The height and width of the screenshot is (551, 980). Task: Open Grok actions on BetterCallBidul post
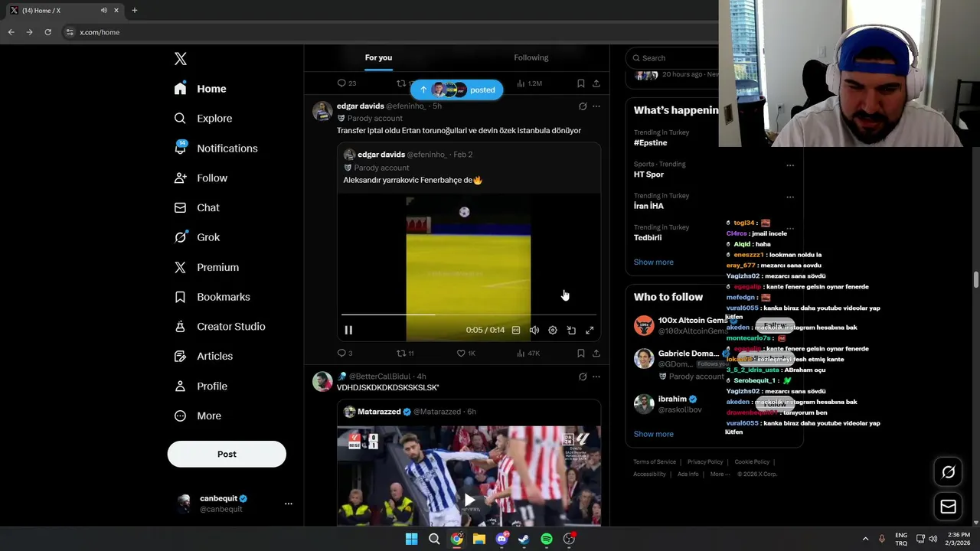click(x=583, y=377)
